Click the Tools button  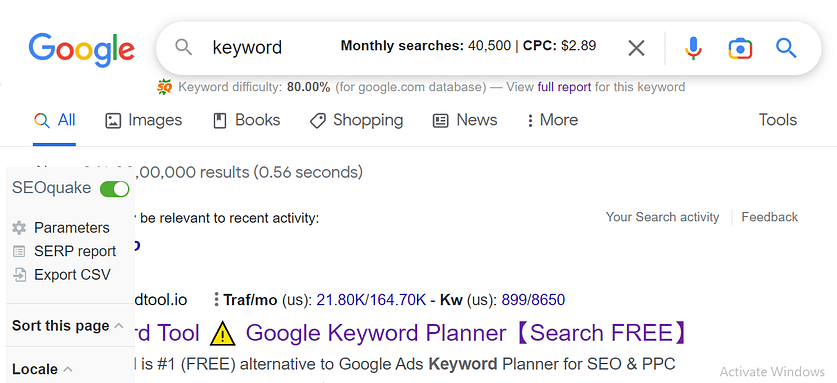coord(778,120)
